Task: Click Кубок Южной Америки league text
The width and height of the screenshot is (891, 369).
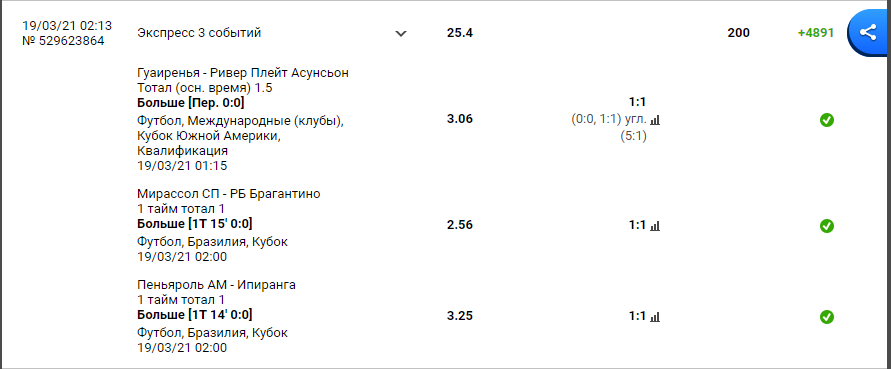Action: click(x=209, y=136)
